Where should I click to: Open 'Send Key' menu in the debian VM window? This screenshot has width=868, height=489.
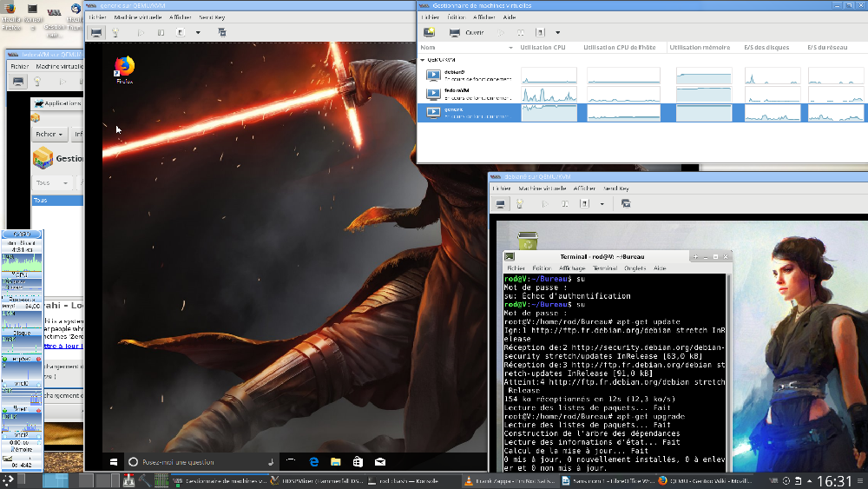[616, 188]
